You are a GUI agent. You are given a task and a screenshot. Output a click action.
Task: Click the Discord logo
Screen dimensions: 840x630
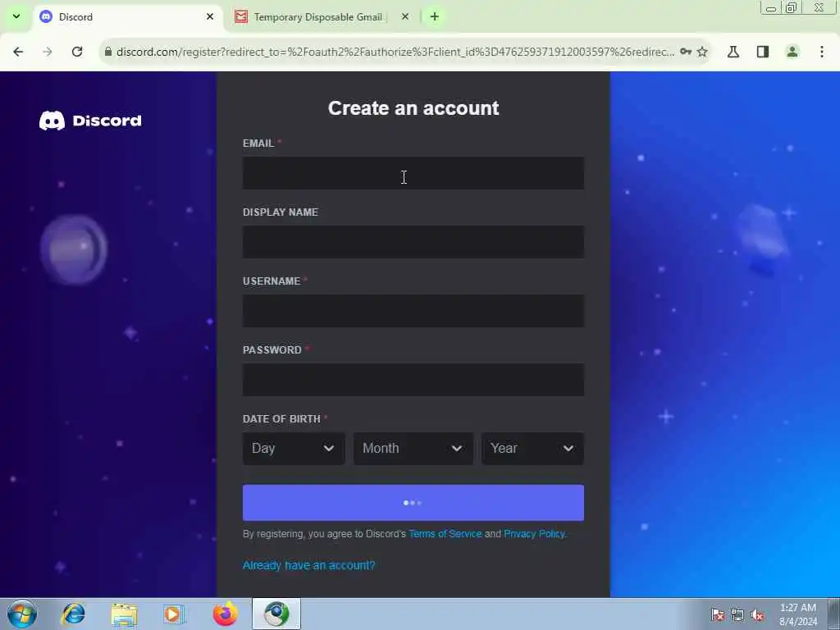pyautogui.click(x=90, y=121)
